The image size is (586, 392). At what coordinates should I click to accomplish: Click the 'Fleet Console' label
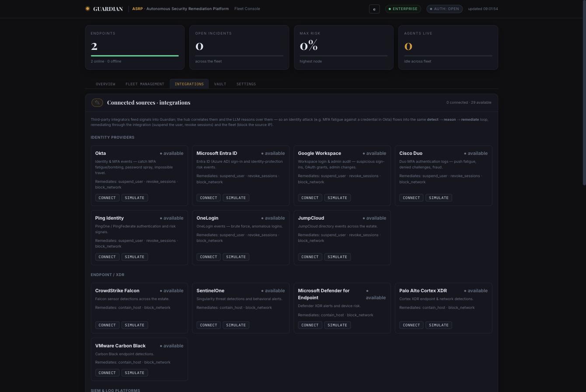[247, 9]
